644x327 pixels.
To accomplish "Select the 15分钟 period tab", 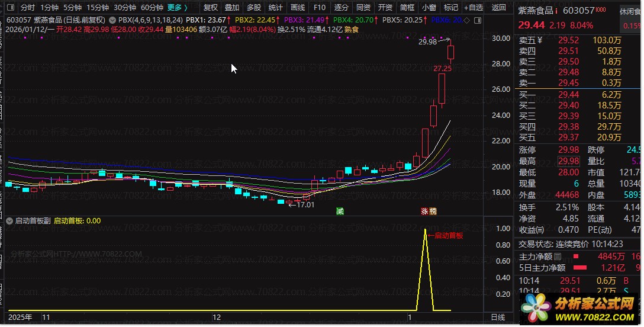I will [97, 7].
